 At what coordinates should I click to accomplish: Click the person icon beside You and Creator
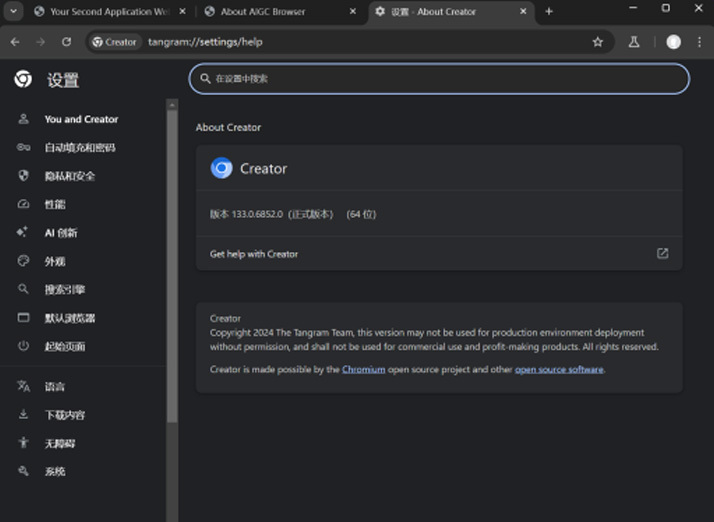click(x=23, y=119)
